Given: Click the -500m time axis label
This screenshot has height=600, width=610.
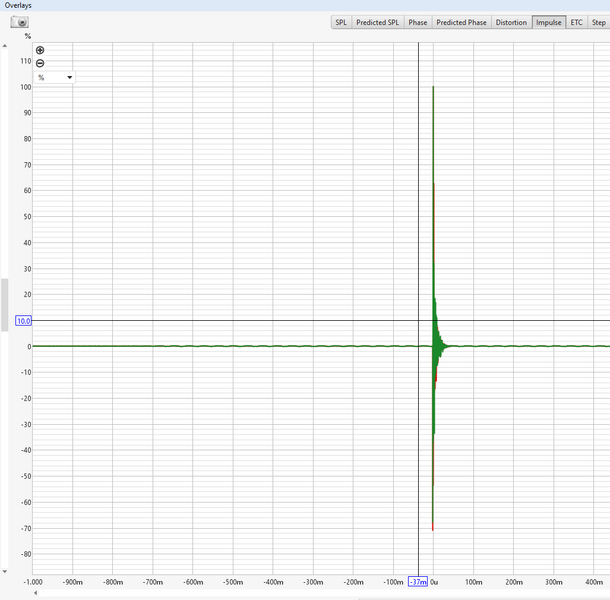Looking at the screenshot, I should click(233, 582).
